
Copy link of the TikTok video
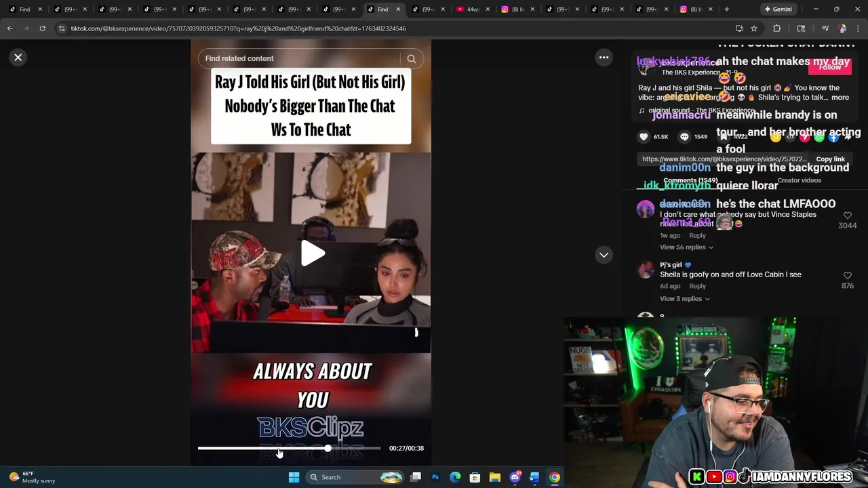pos(830,159)
